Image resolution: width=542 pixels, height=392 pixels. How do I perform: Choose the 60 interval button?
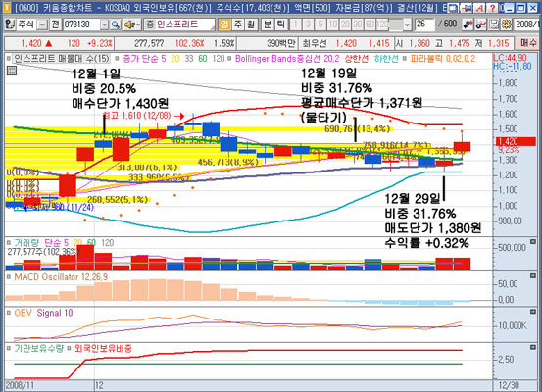pyautogui.click(x=370, y=24)
